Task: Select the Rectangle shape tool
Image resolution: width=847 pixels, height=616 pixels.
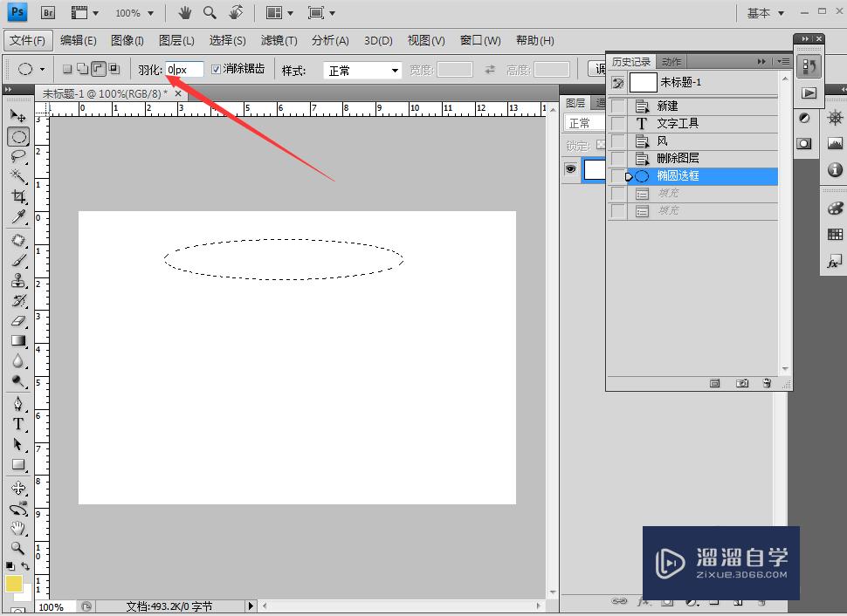Action: 17,464
